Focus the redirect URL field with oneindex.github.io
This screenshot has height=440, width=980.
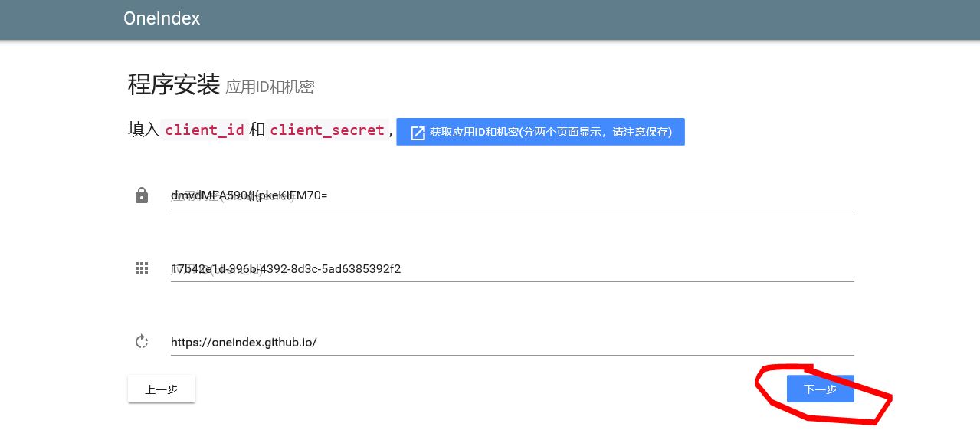[512, 342]
